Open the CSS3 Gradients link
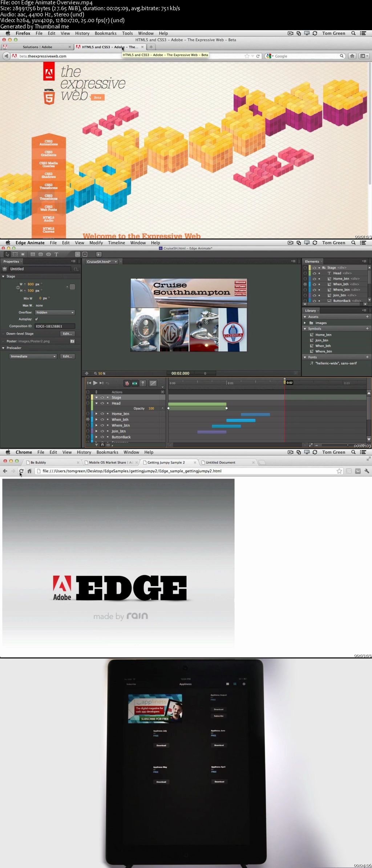 point(49,153)
